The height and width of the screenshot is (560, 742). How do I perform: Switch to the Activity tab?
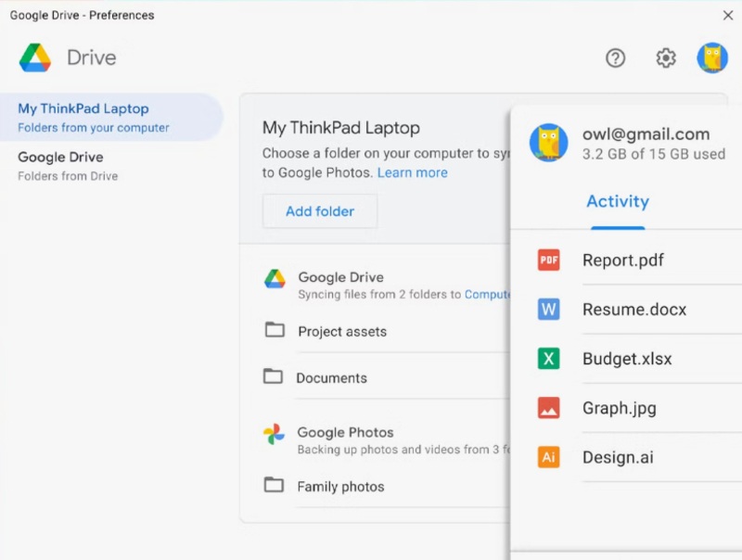pyautogui.click(x=618, y=202)
